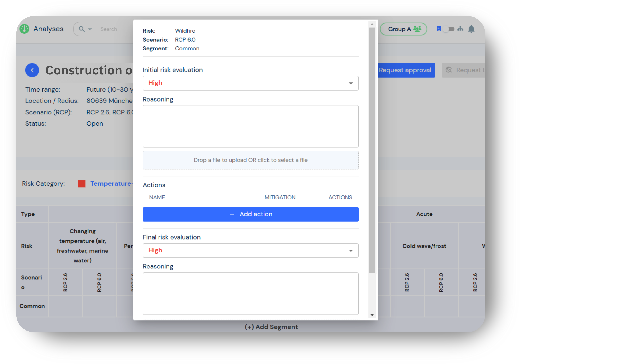Click the Final reasoning text input field

(251, 294)
